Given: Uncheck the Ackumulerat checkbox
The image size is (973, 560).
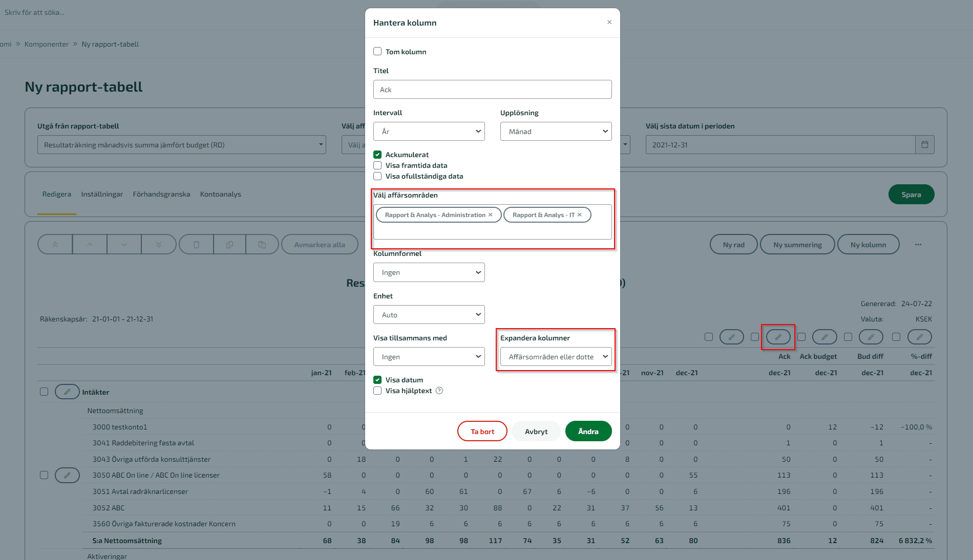Looking at the screenshot, I should (x=377, y=155).
